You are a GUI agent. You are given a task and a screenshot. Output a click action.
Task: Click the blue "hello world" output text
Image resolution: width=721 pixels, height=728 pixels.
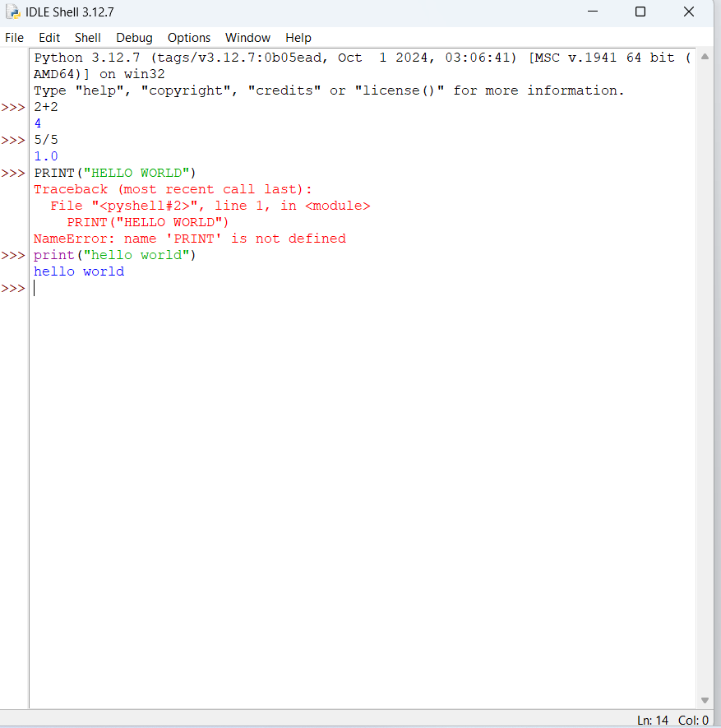(79, 271)
